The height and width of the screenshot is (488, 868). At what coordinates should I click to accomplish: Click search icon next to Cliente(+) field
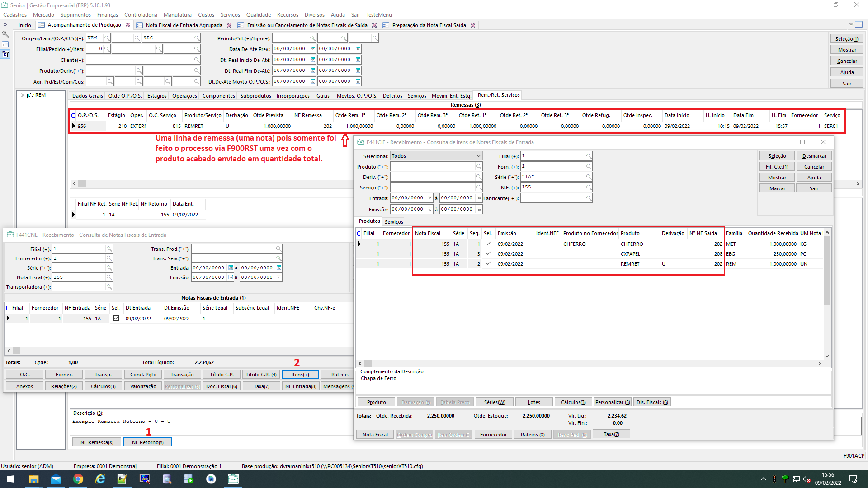pyautogui.click(x=197, y=60)
